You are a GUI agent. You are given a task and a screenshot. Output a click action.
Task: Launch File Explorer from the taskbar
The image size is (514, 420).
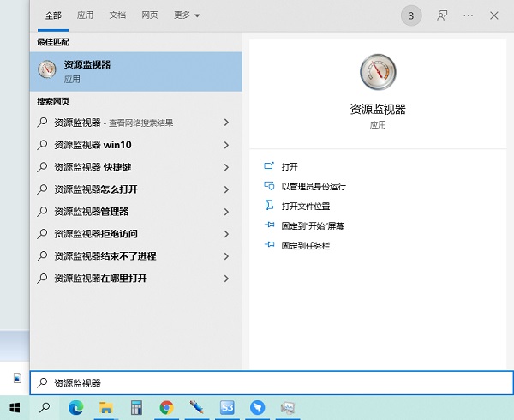[106, 407]
